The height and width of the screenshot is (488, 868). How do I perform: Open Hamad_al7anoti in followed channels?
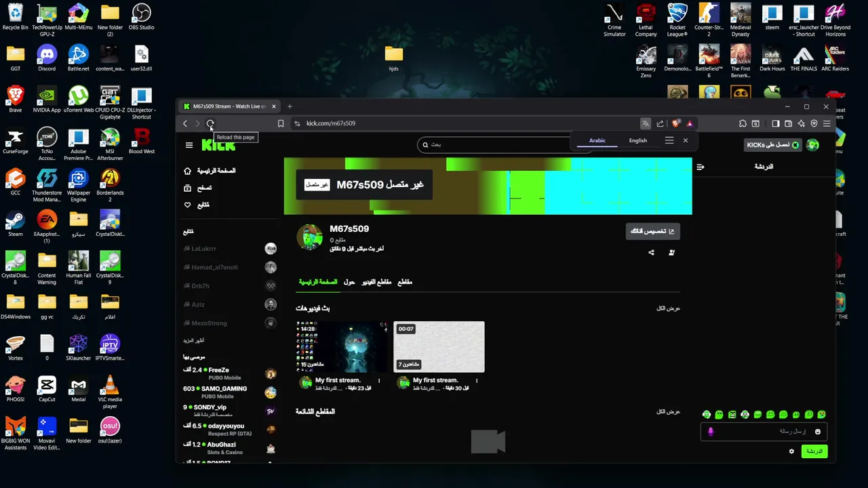coord(230,267)
